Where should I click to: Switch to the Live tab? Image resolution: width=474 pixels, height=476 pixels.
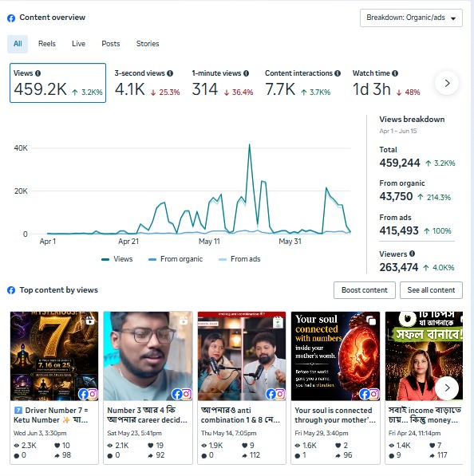click(78, 44)
